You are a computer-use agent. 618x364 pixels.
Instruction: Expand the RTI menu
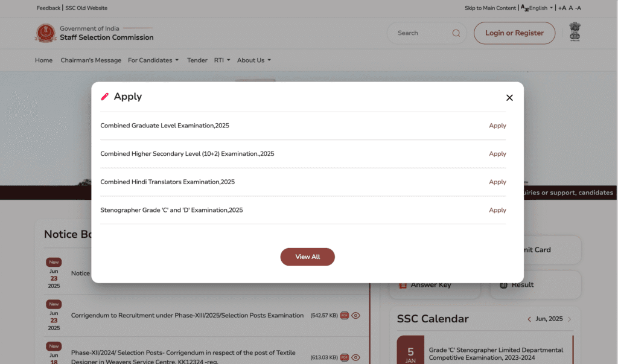pyautogui.click(x=222, y=60)
